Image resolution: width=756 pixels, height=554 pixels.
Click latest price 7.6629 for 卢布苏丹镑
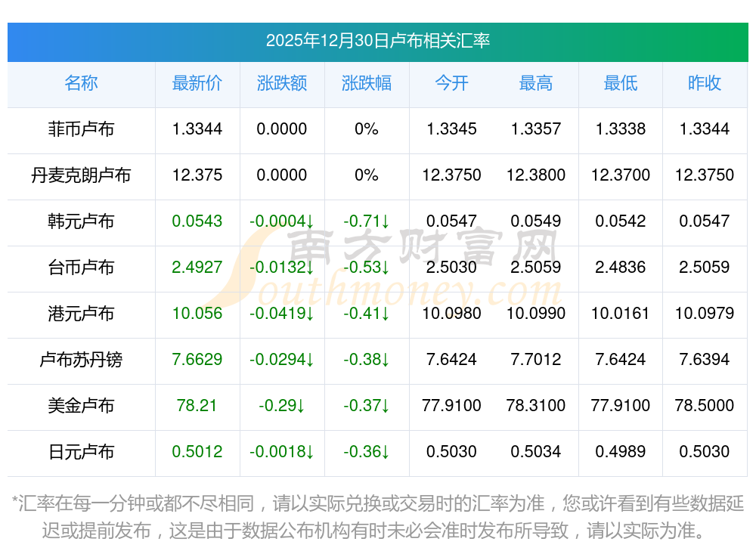(197, 360)
